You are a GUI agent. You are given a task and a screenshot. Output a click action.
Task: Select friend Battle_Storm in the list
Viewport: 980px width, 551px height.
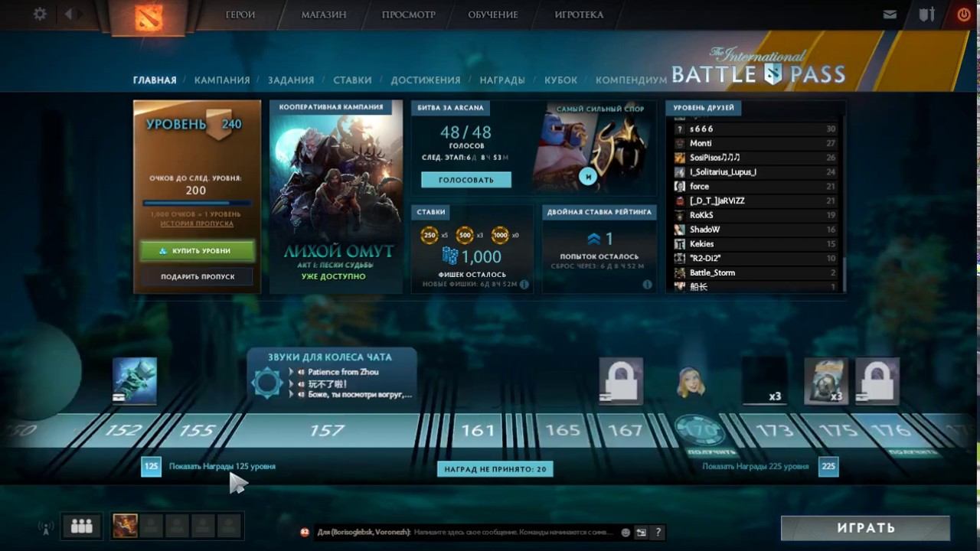[756, 272]
